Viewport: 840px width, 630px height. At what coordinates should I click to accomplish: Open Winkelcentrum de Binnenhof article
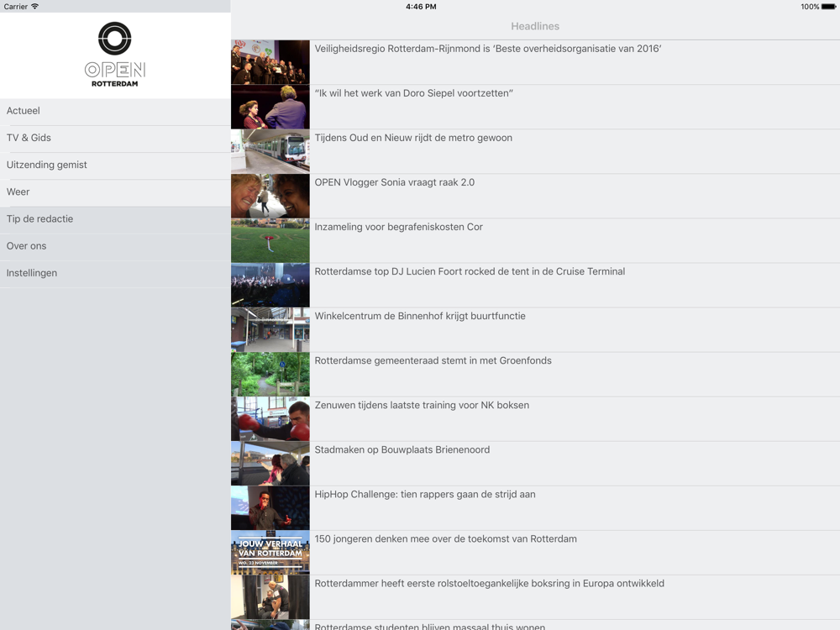pyautogui.click(x=420, y=316)
